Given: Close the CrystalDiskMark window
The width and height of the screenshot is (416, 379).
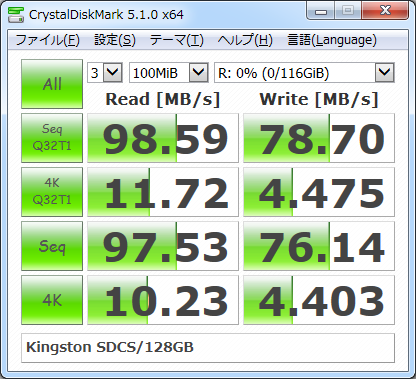Looking at the screenshot, I should (x=385, y=11).
